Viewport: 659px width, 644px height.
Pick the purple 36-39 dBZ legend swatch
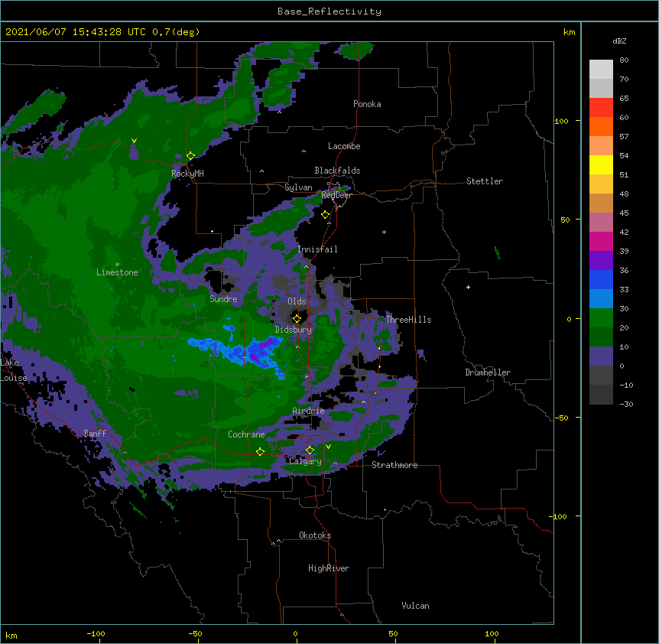click(601, 261)
